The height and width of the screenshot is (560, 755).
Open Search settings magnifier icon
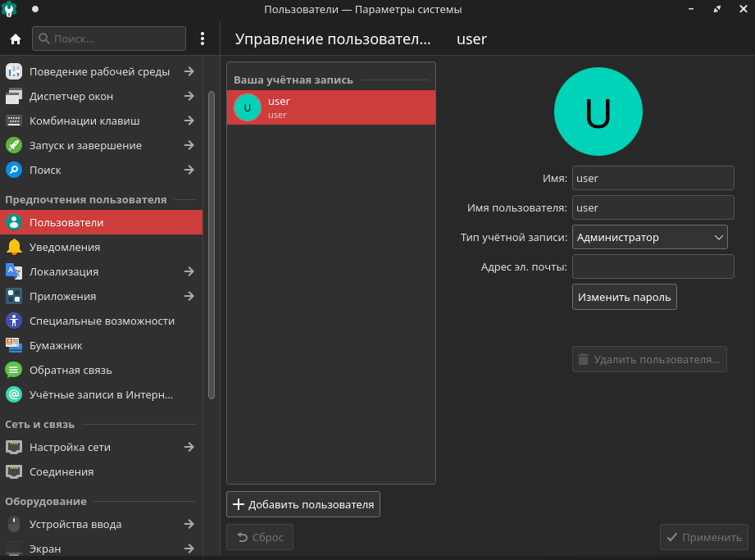pos(14,170)
